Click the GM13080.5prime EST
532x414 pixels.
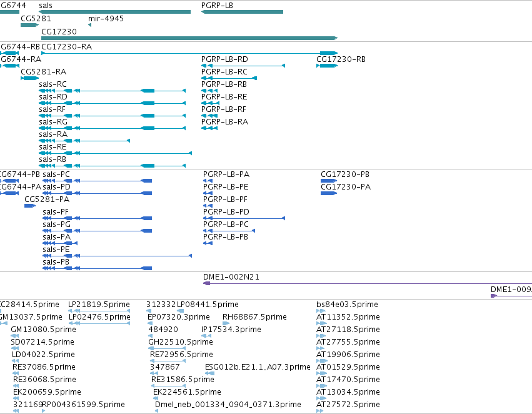click(15, 336)
